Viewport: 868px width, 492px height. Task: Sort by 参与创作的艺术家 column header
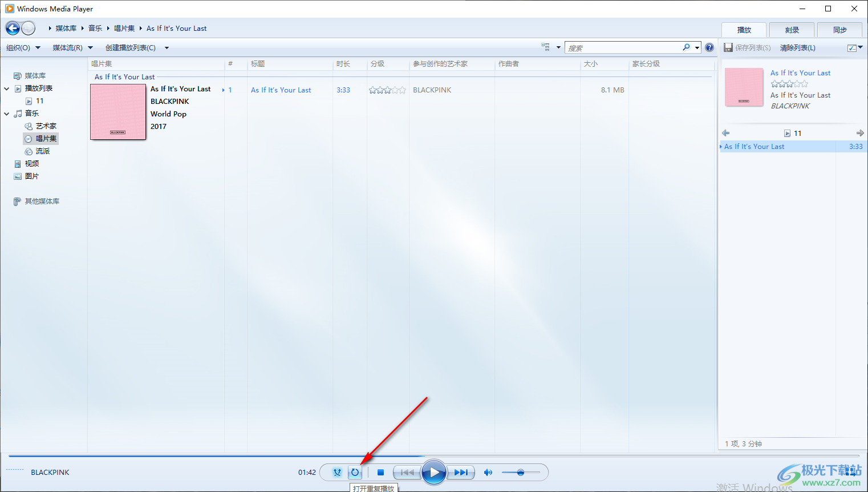[452, 64]
